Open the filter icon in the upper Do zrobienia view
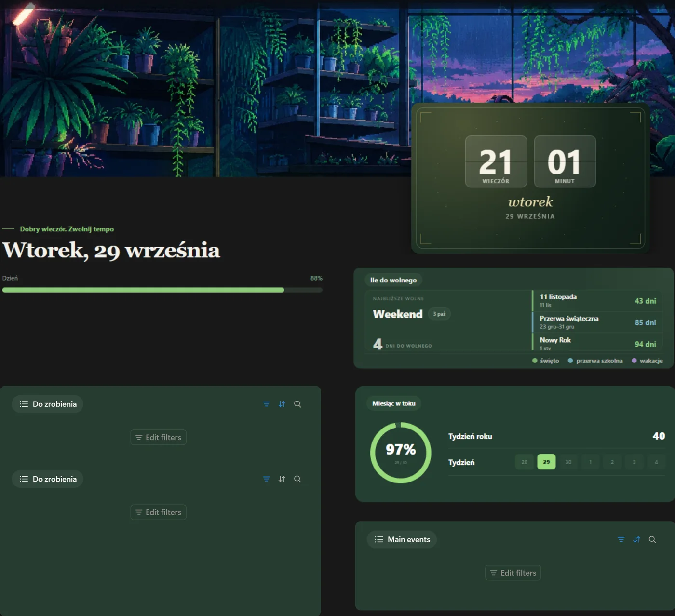 click(266, 404)
